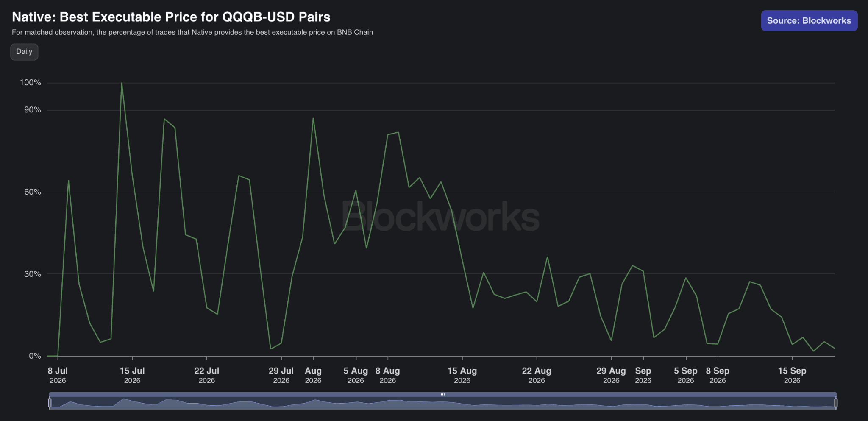Click the 15 Jul peak on line
This screenshot has width=868, height=421.
(122, 83)
